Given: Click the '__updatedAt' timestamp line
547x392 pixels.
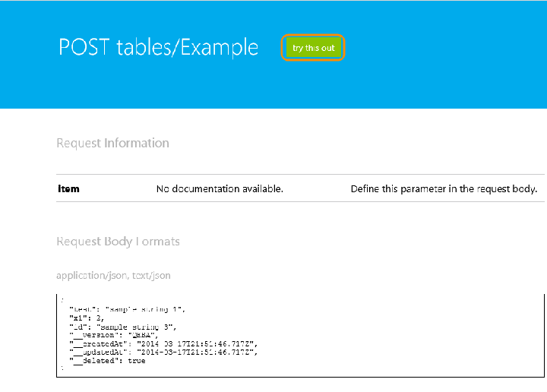Looking at the screenshot, I should (163, 352).
